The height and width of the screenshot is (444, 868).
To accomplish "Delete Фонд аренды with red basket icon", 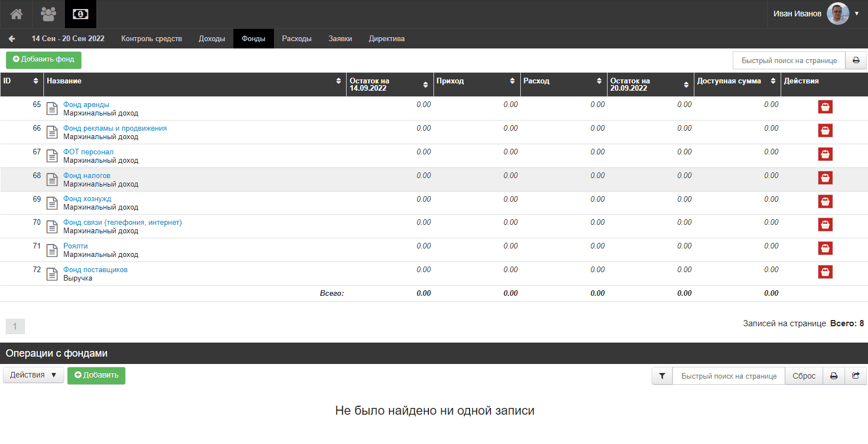I will (825, 107).
